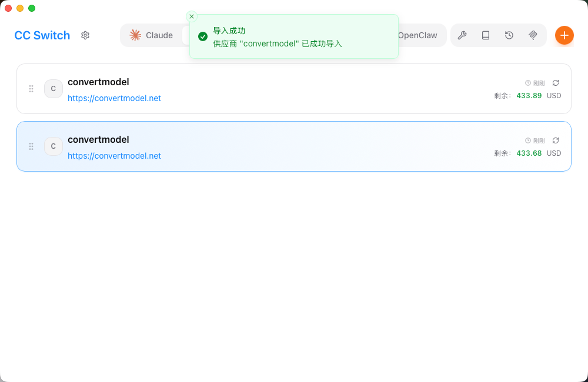
Task: Open CC Switch settings gear
Action: [x=85, y=35]
